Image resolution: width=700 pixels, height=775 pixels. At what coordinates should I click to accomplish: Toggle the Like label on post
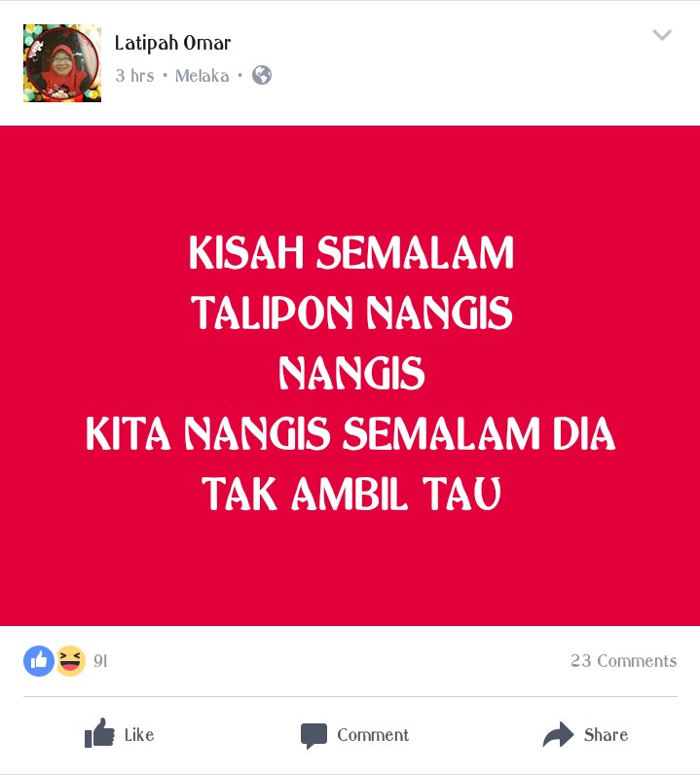[139, 735]
